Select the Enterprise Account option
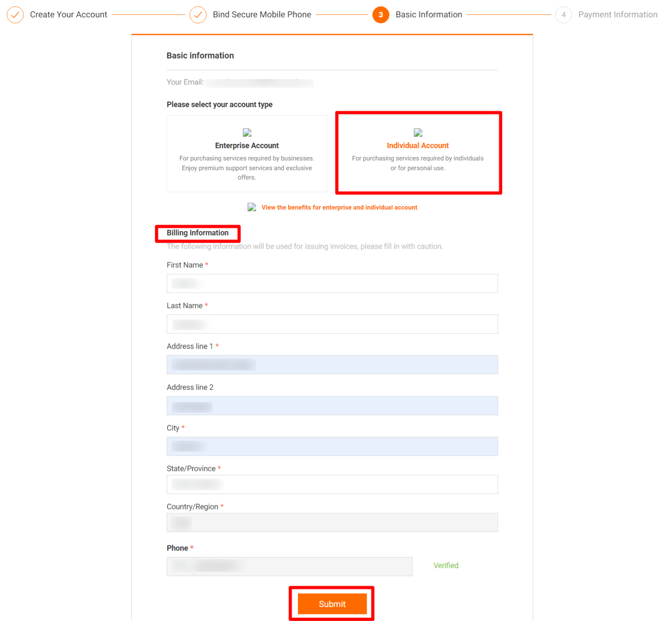 coord(247,153)
